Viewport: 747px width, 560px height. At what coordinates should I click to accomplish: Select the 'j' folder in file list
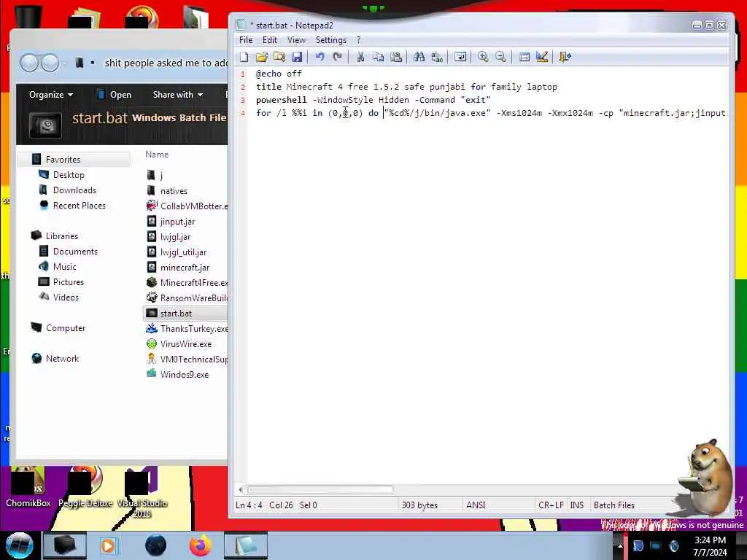point(161,175)
